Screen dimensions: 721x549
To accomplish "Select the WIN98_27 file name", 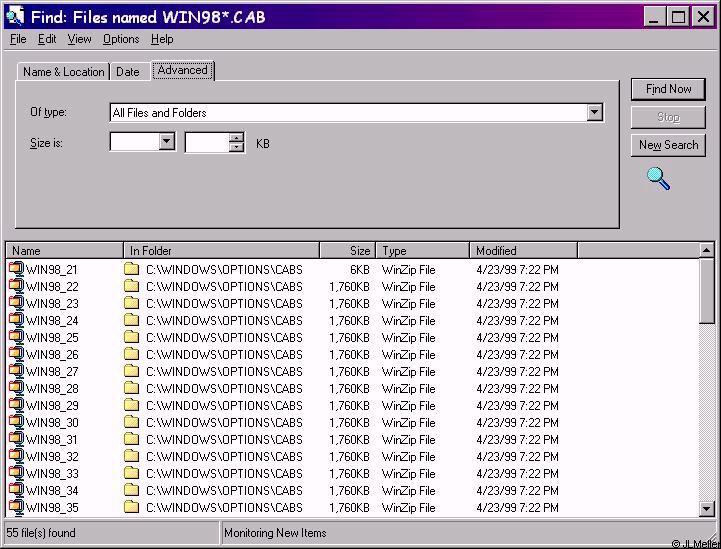I will pos(52,372).
